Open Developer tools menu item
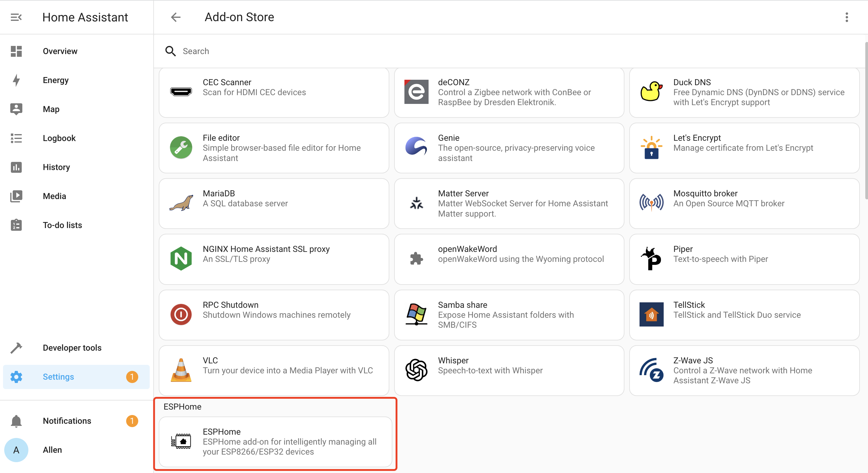Screen dimensions: 868x473 coord(72,348)
